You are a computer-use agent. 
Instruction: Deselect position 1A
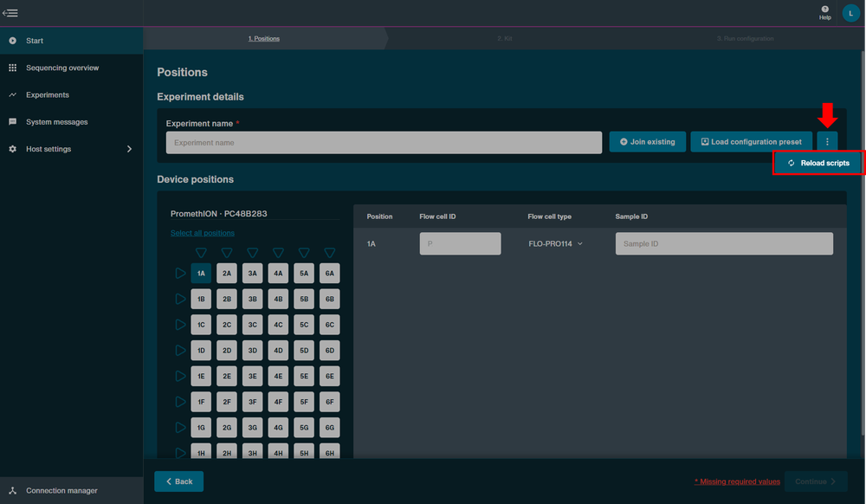coord(201,274)
